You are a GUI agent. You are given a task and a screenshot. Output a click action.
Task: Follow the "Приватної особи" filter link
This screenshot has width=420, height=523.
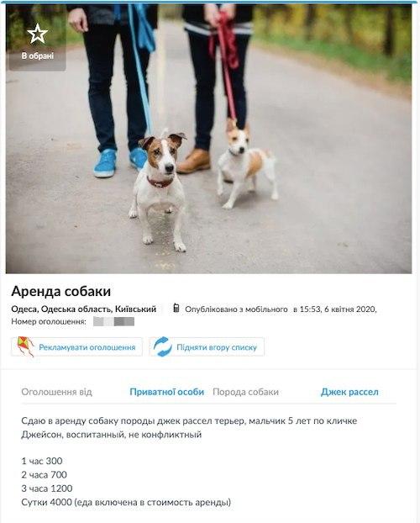tap(166, 392)
